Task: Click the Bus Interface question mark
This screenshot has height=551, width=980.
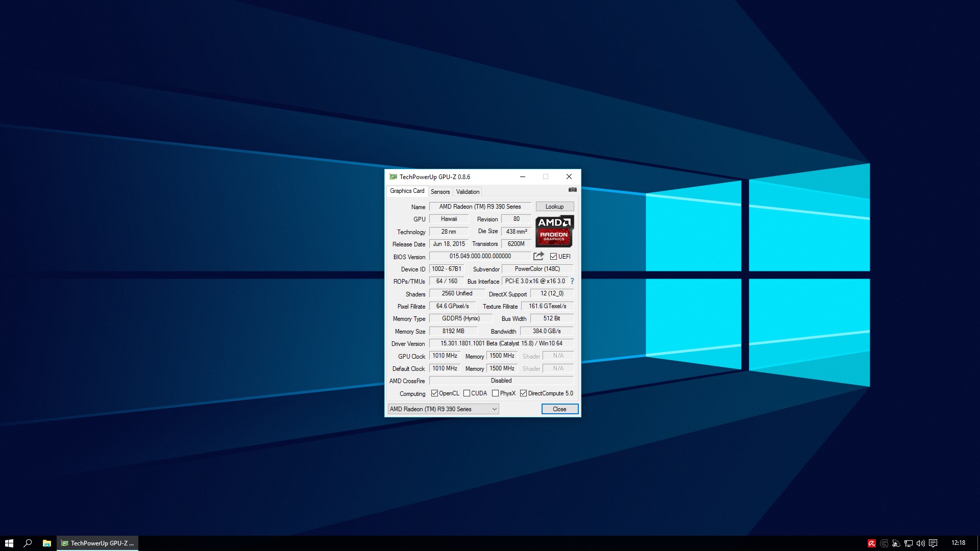Action: coord(572,281)
